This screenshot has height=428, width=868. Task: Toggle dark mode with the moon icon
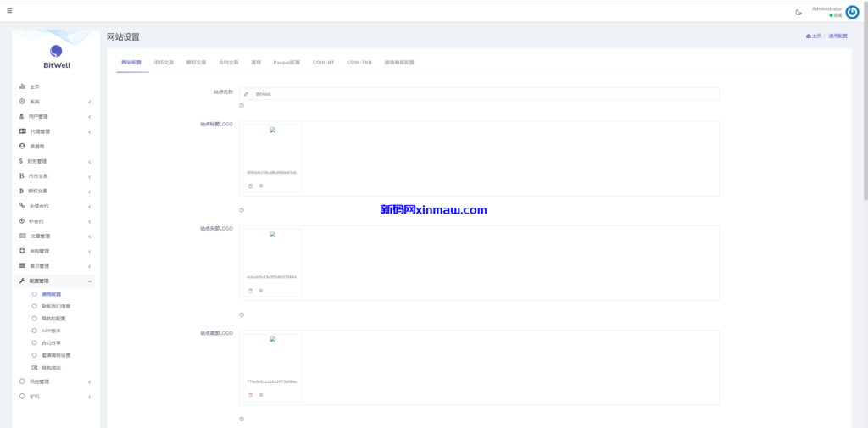(798, 12)
